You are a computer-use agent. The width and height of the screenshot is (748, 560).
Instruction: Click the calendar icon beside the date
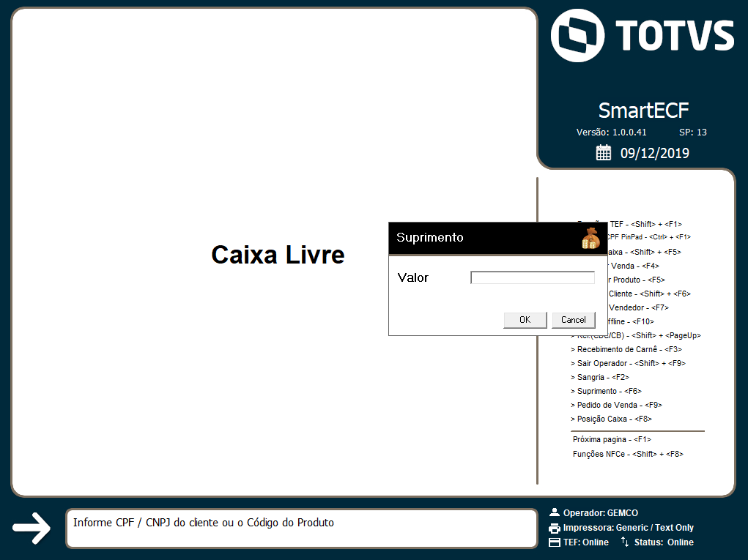(604, 152)
